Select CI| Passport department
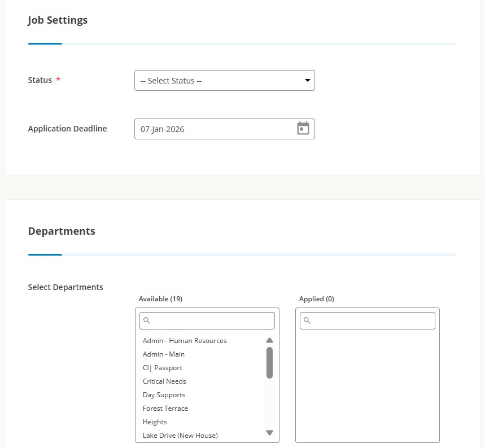485x448 pixels. point(163,368)
